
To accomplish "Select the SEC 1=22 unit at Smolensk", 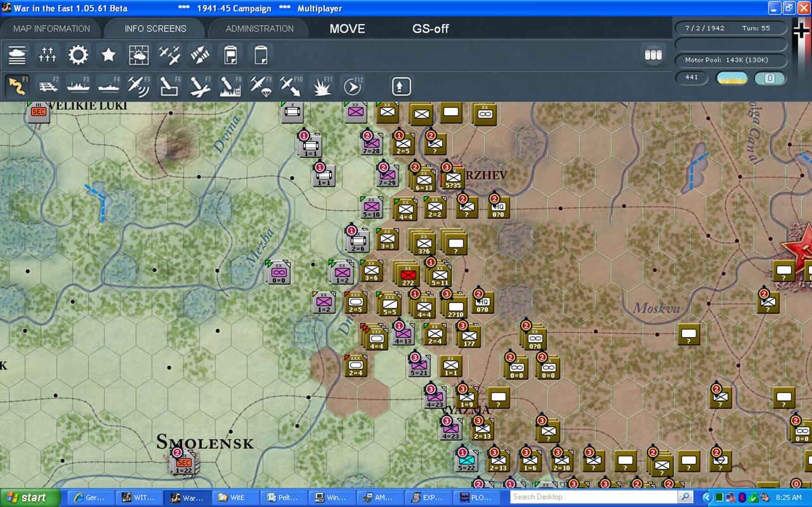I will point(184,464).
